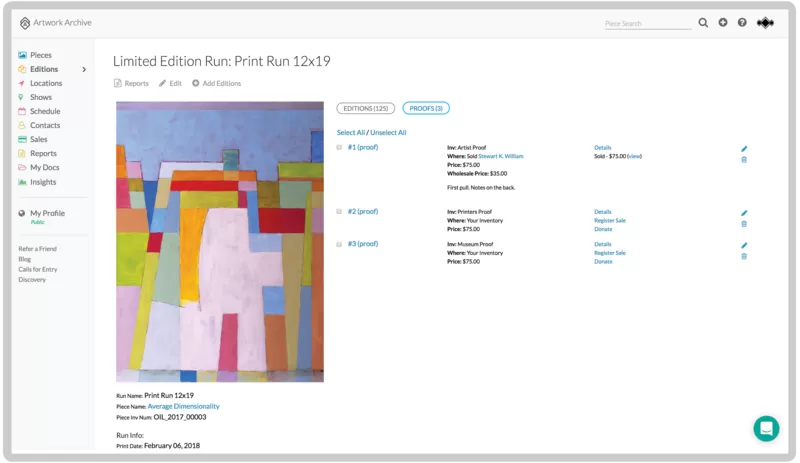
Task: Open My Docs in the sidebar
Action: point(44,167)
